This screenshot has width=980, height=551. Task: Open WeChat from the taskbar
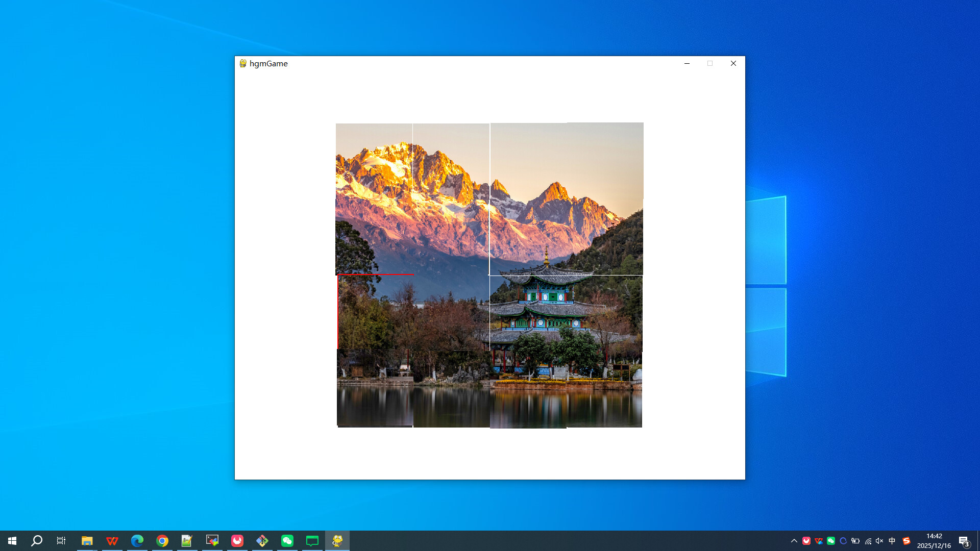pyautogui.click(x=287, y=540)
